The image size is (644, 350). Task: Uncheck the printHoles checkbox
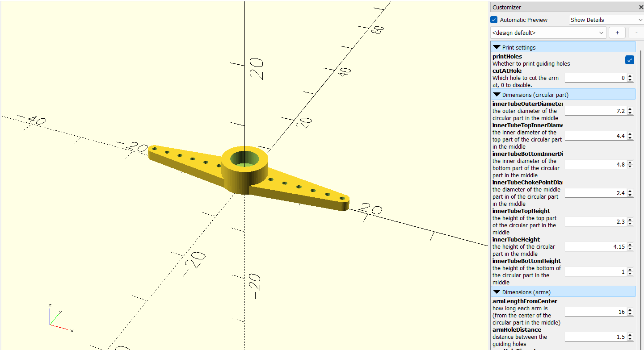pyautogui.click(x=629, y=60)
